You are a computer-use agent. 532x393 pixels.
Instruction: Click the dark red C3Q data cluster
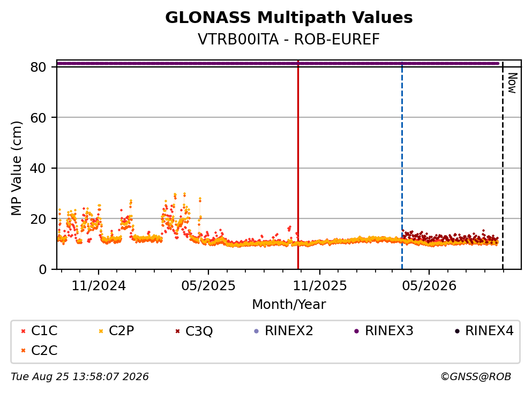[450, 237]
